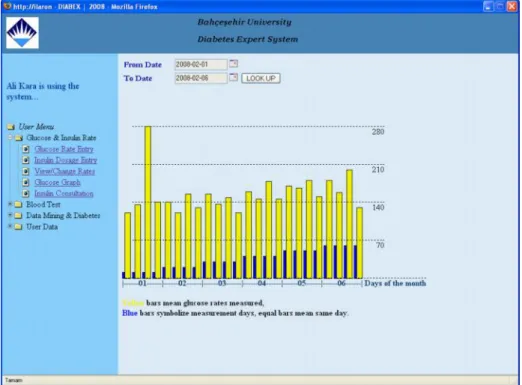Screen dimensions: 522x385
Task: Click the '210' value on the chart scale
Action: click(378, 169)
